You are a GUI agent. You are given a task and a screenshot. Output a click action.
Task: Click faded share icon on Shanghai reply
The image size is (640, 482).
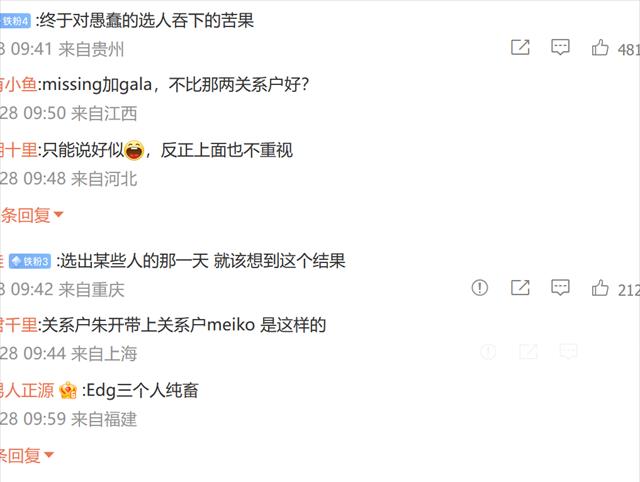coord(528,351)
